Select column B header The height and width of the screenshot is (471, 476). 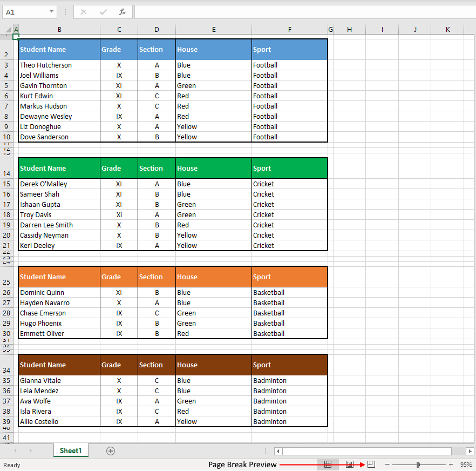click(x=59, y=30)
